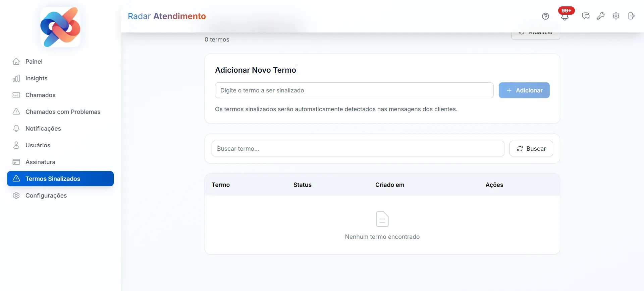Click the Status column header
This screenshot has height=291, width=644.
tap(303, 185)
